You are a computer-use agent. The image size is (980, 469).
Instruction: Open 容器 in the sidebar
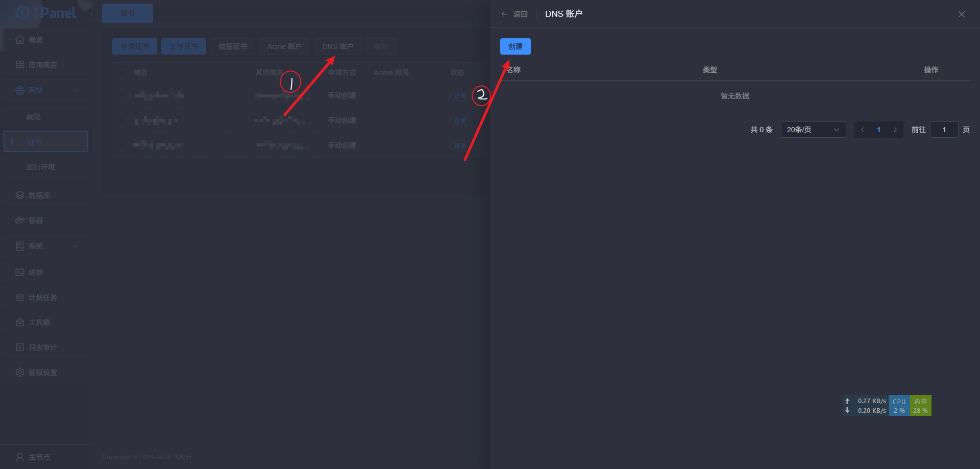35,220
